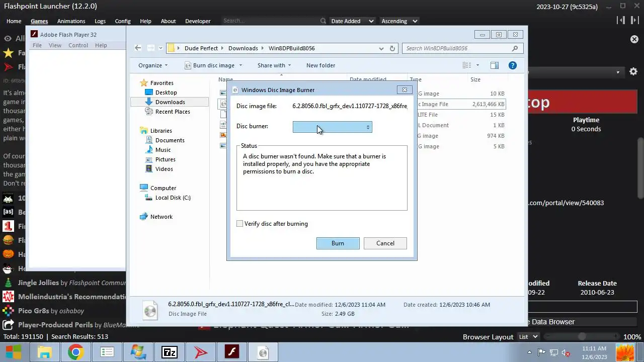The image size is (644, 362).
Task: Open Downloads in navigation pane
Action: pos(170,102)
